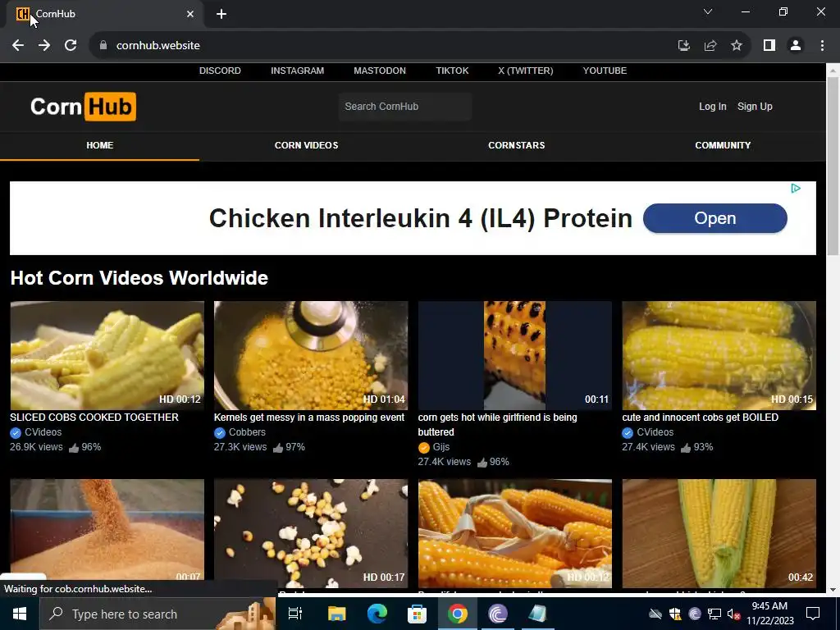Expand the tab search chevron
The image size is (840, 630).
click(x=708, y=11)
